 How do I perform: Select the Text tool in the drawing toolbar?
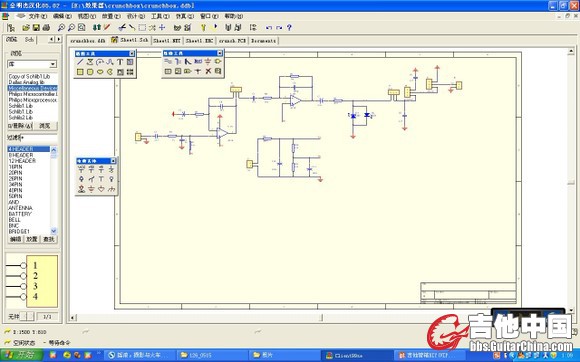tap(120, 62)
